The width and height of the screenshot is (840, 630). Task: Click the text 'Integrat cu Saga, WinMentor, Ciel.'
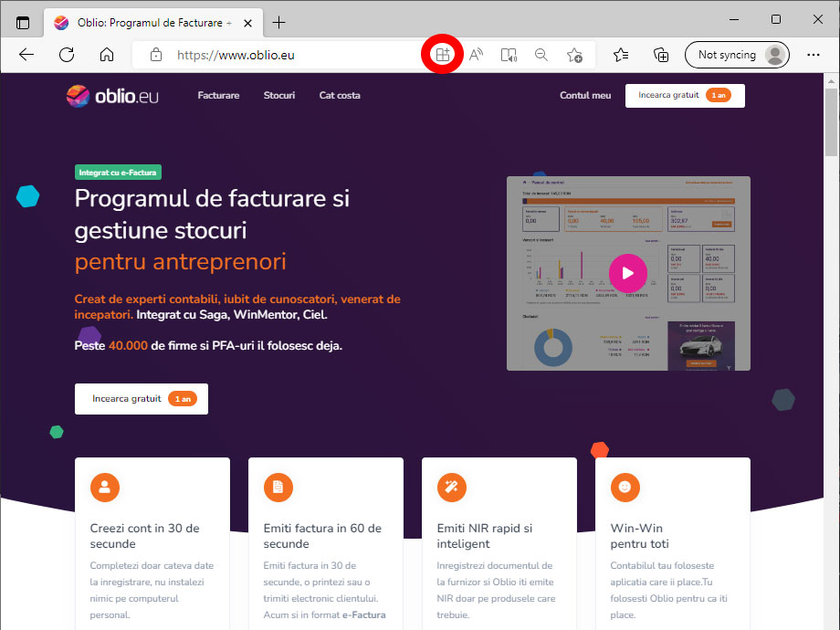(x=232, y=314)
